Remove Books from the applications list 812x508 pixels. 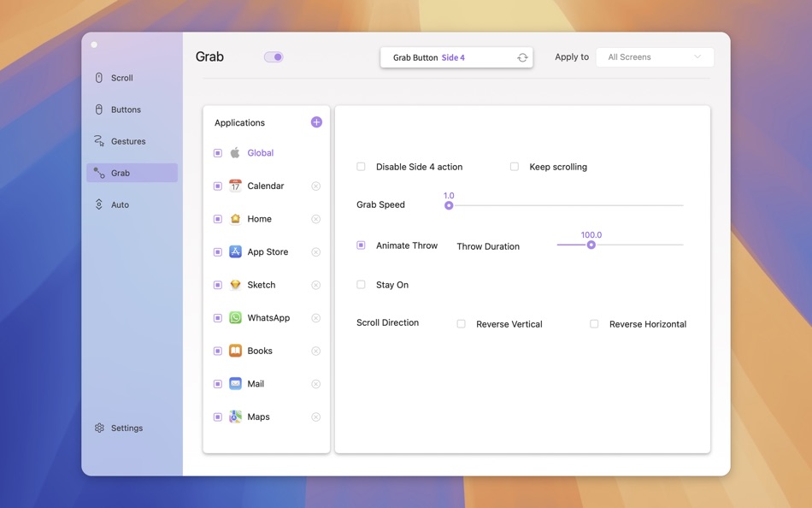point(316,351)
